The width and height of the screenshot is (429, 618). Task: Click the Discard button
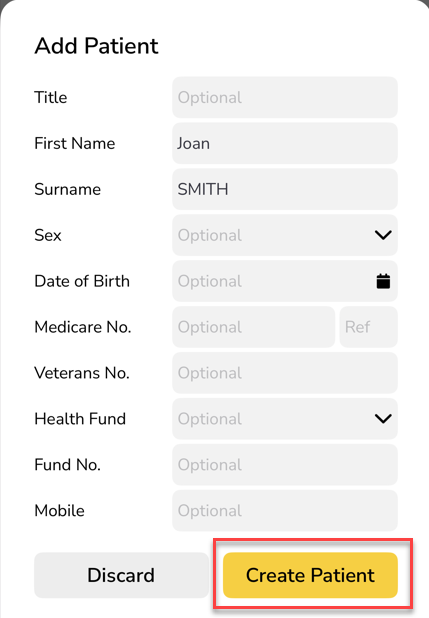pyautogui.click(x=121, y=575)
